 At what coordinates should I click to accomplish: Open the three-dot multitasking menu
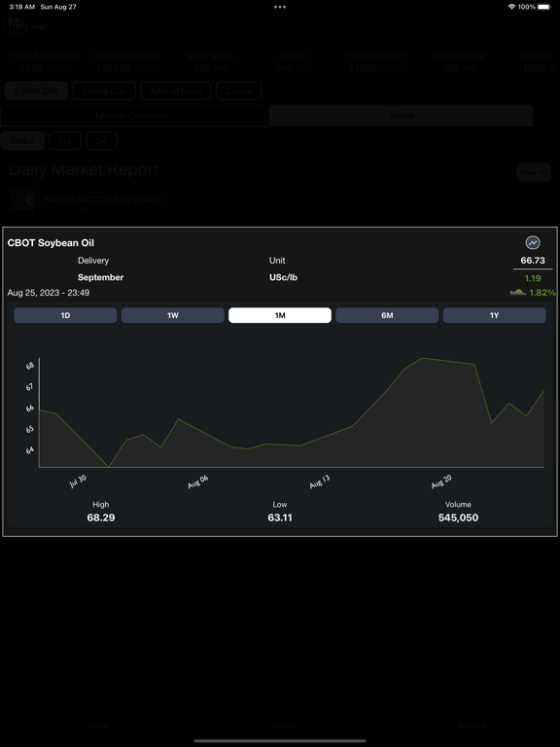pyautogui.click(x=280, y=7)
